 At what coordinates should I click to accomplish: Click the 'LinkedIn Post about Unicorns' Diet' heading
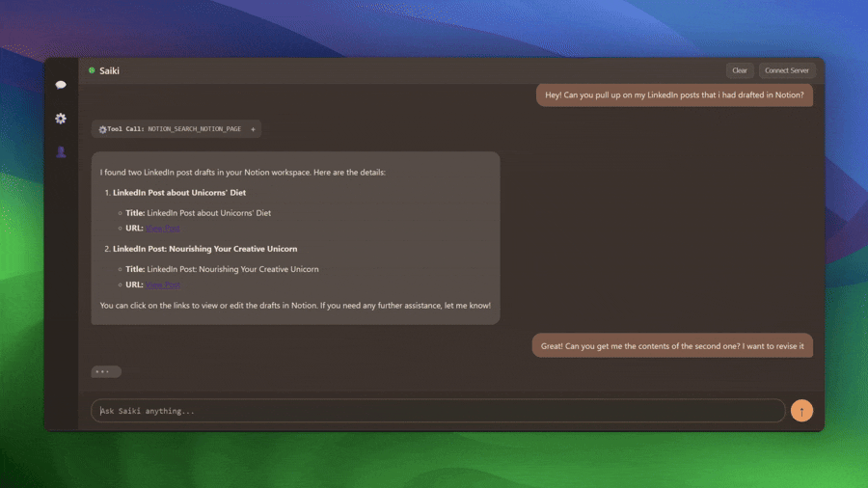click(178, 193)
